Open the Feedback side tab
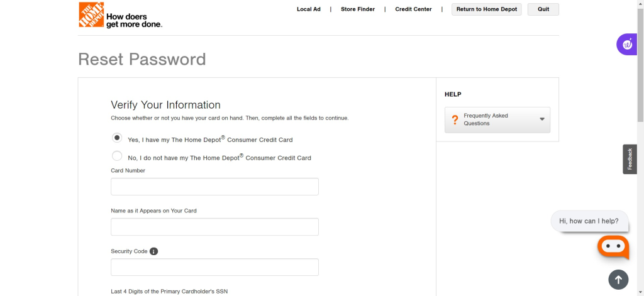 (630, 159)
